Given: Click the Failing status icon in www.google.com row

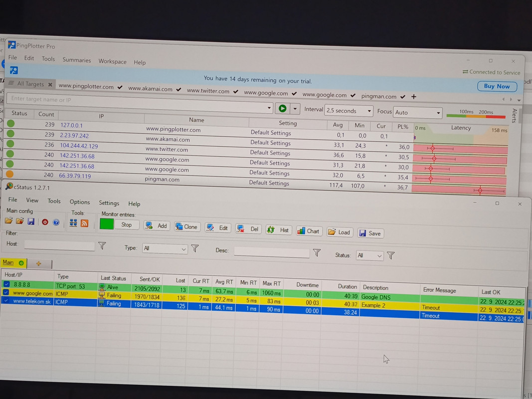Looking at the screenshot, I should [101, 295].
